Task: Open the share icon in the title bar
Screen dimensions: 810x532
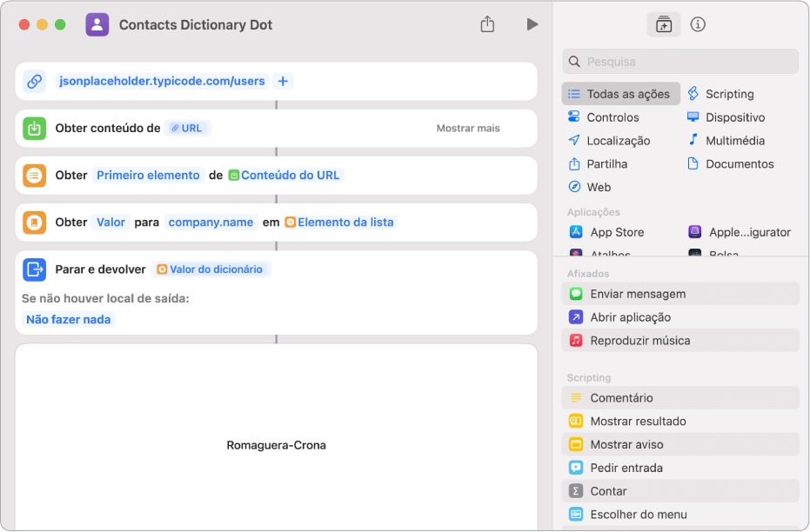Action: pos(487,23)
